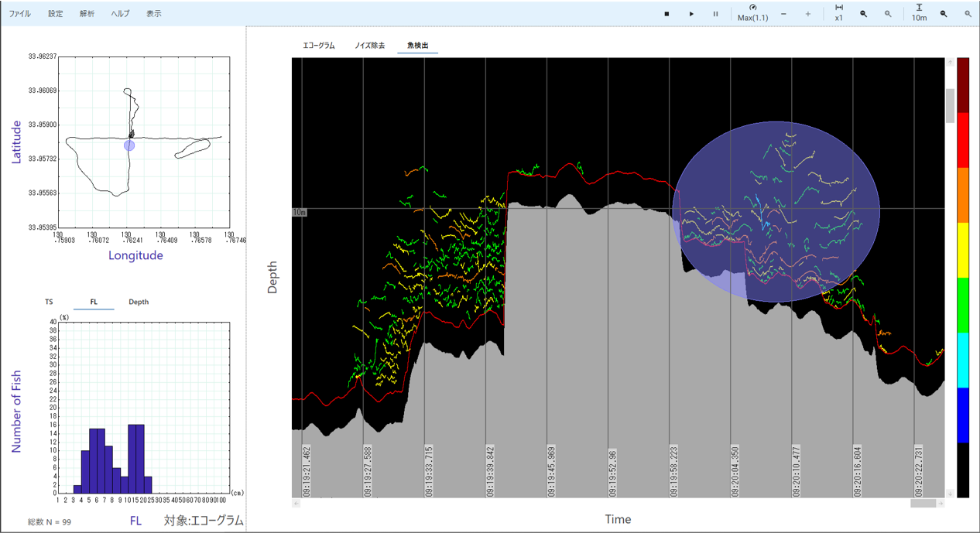Pause the echogram playback
980x533 pixels.
tap(715, 14)
